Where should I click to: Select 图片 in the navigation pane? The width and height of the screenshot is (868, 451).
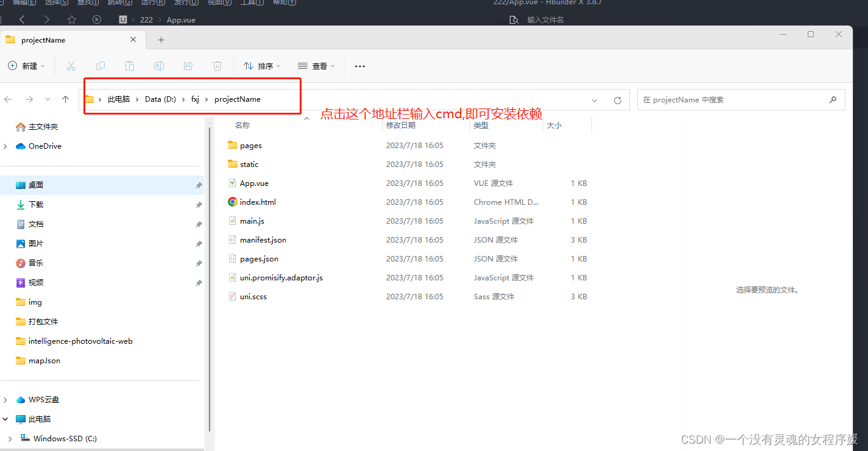tap(36, 244)
